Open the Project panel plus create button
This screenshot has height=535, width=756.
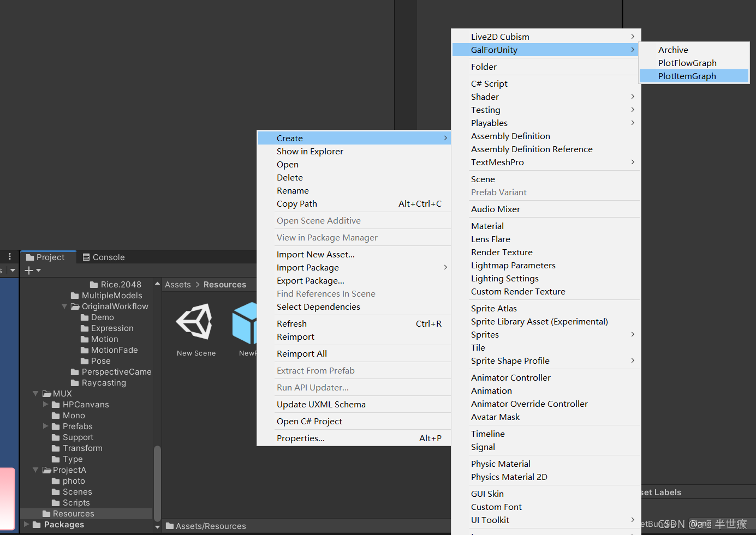click(33, 270)
